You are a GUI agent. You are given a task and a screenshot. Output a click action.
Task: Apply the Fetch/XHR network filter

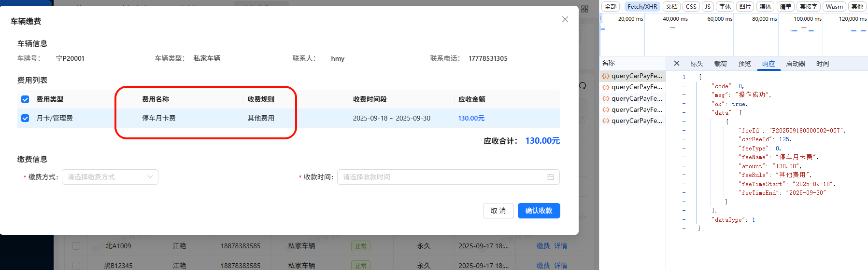[642, 7]
